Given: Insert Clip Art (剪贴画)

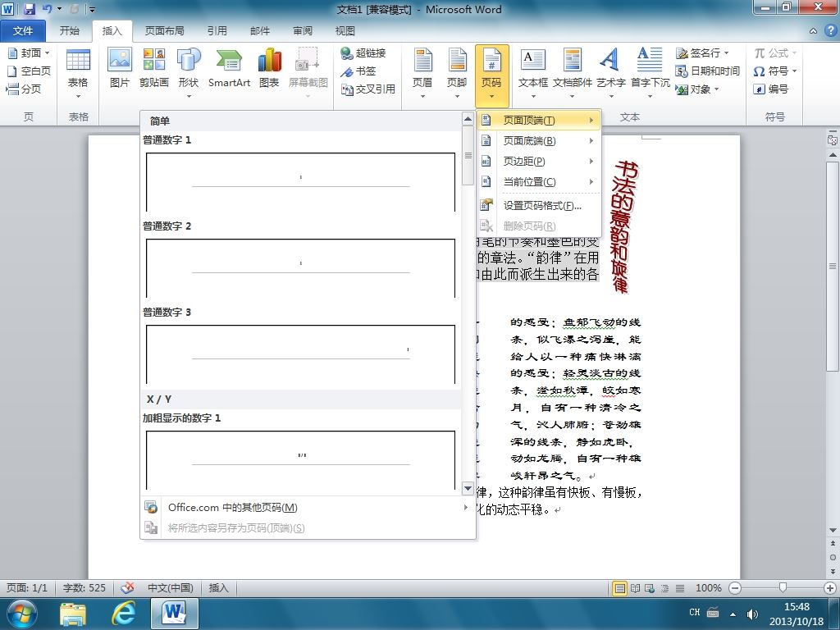Looking at the screenshot, I should pos(153,69).
